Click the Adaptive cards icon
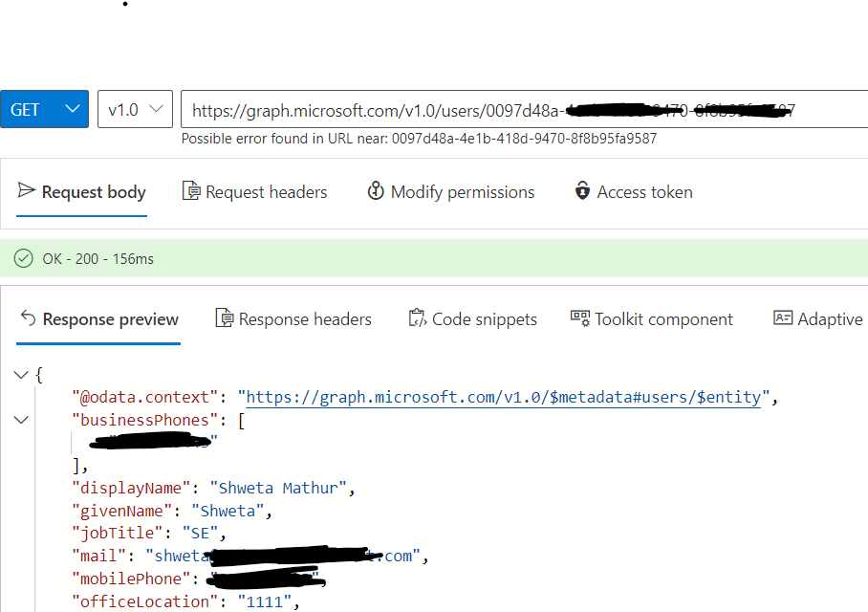This screenshot has height=612, width=868. [783, 317]
